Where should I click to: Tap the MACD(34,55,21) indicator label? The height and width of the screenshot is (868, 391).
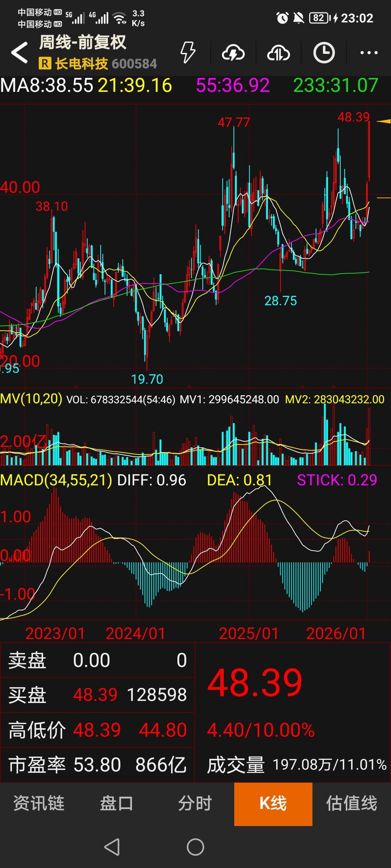[x=56, y=480]
